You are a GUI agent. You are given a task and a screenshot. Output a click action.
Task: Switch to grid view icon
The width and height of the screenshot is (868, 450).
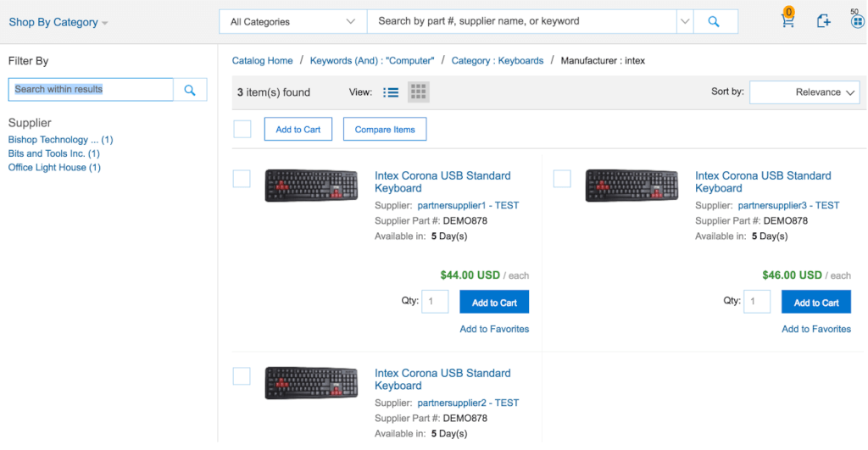419,92
